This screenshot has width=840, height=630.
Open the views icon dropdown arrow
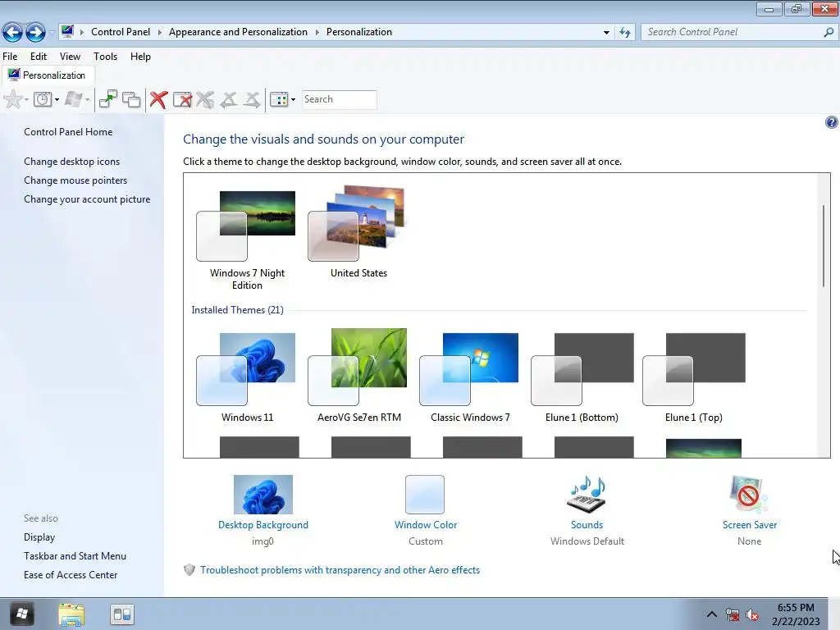pyautogui.click(x=293, y=99)
